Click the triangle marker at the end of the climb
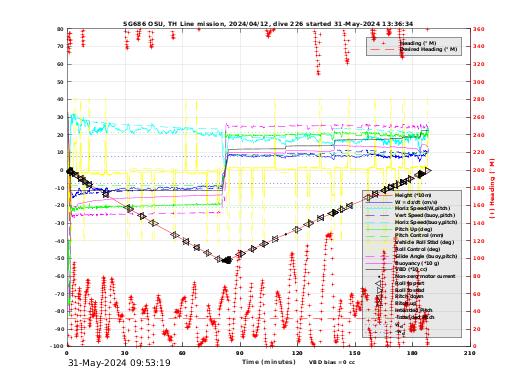Image resolution: width=520 pixels, height=390 pixels. [428, 170]
